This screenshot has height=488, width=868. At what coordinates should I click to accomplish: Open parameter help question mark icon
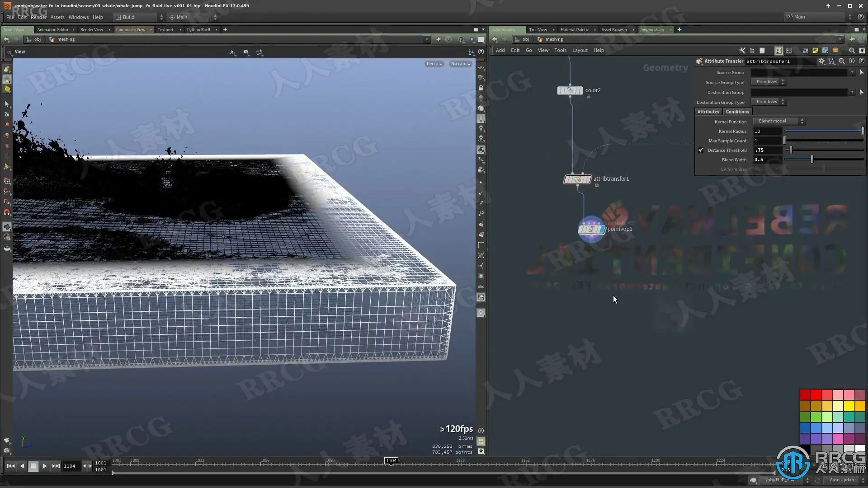coord(862,61)
